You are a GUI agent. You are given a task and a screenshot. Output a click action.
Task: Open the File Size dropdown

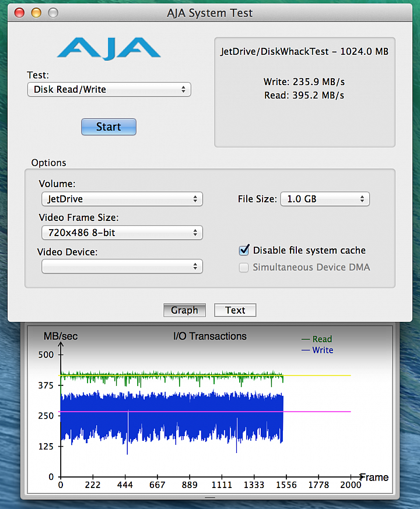click(325, 199)
